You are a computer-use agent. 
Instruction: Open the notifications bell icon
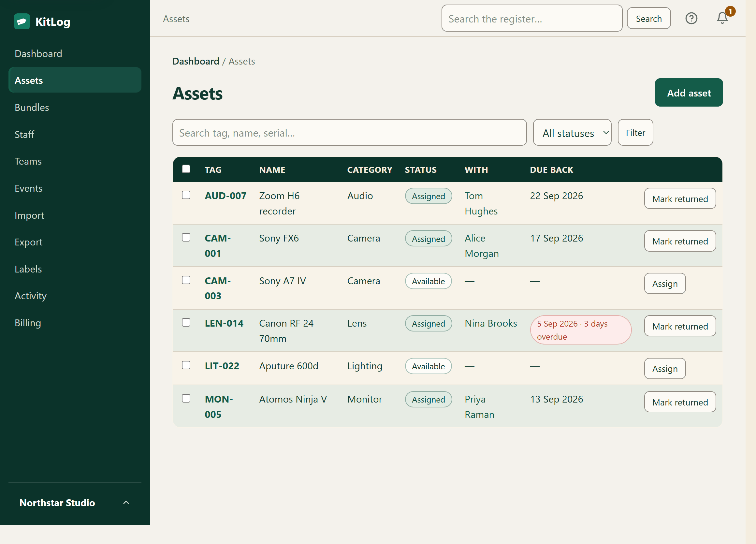(x=722, y=18)
